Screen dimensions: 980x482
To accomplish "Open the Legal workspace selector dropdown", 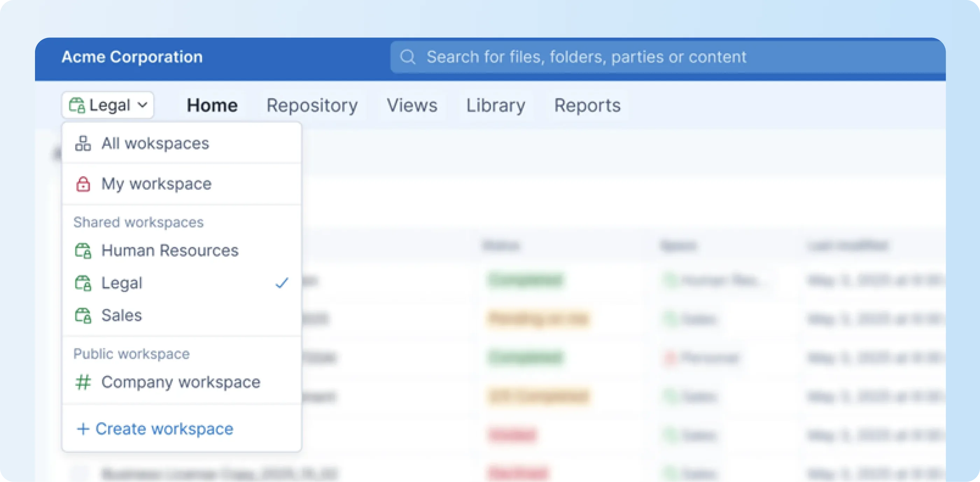I will pos(108,105).
